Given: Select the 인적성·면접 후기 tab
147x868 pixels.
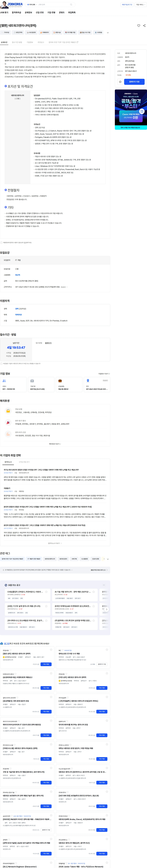Looking at the screenshot, I should [x=24, y=462].
